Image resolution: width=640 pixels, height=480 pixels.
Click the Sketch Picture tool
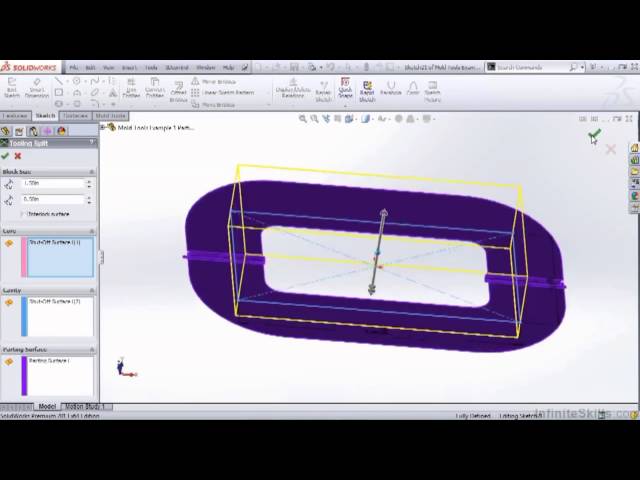pyautogui.click(x=432, y=91)
